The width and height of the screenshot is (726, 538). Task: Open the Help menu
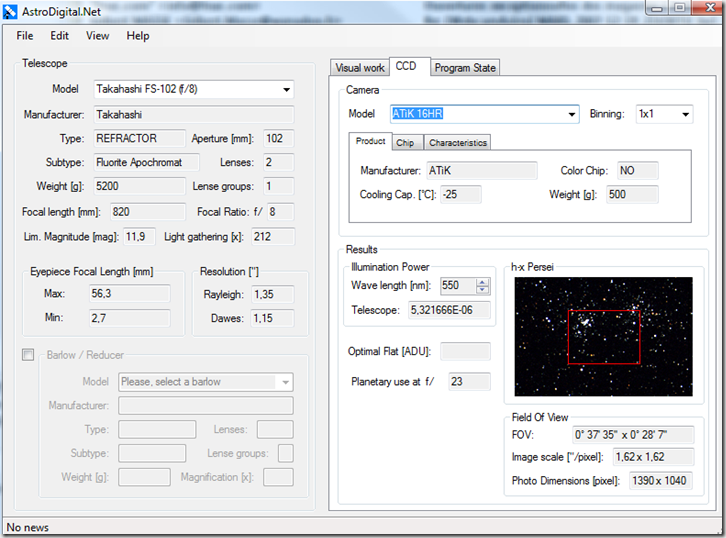tap(138, 36)
